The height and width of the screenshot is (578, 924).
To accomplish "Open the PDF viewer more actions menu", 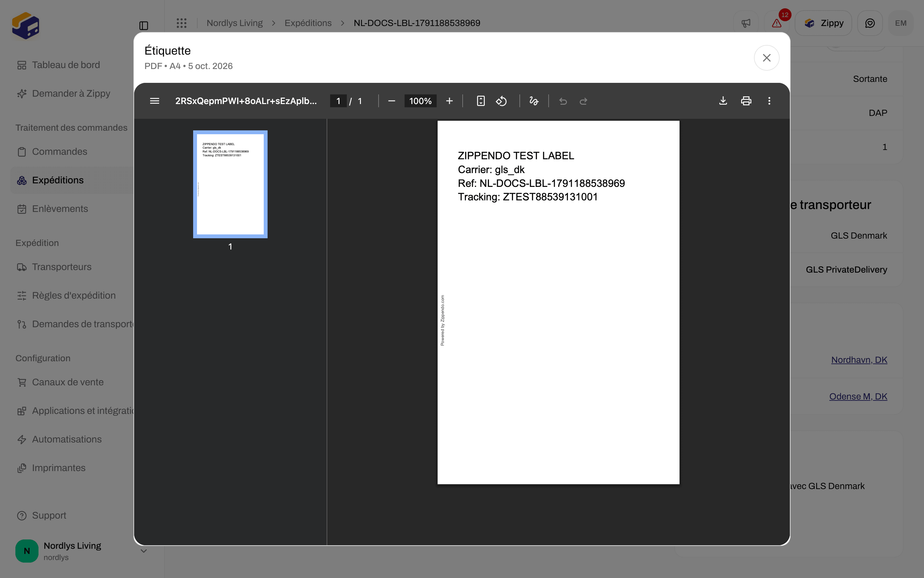I will (x=769, y=101).
